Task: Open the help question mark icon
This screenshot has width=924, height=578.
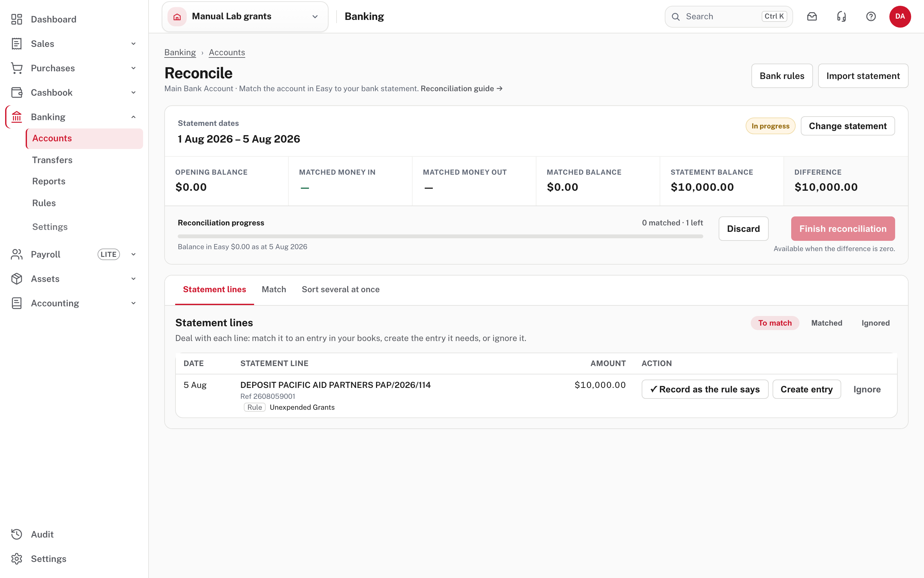Action: (871, 16)
